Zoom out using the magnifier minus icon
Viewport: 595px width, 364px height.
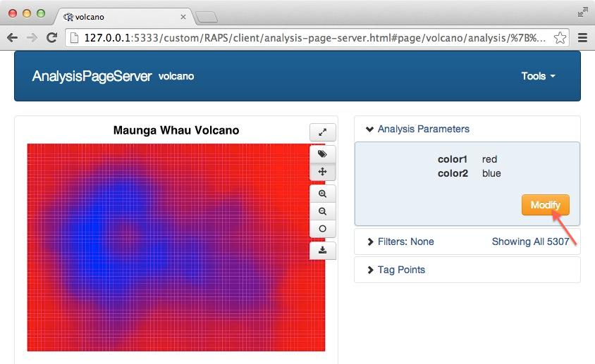(x=322, y=211)
